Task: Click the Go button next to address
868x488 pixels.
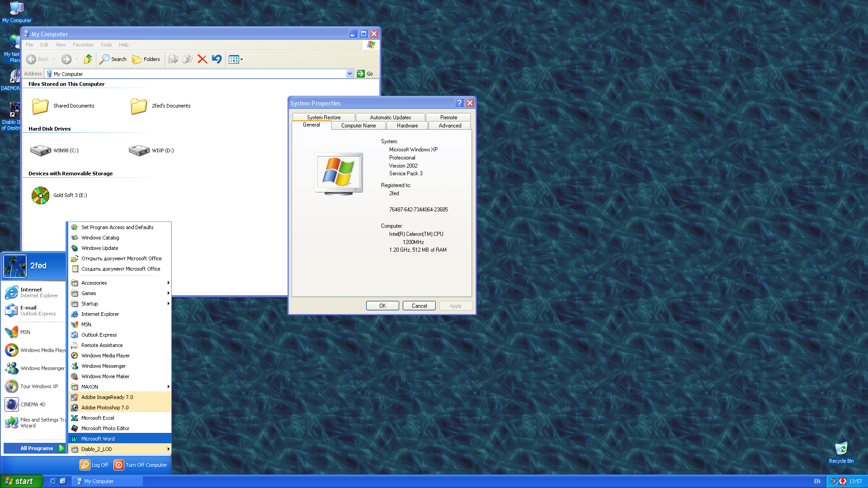Action: point(365,74)
